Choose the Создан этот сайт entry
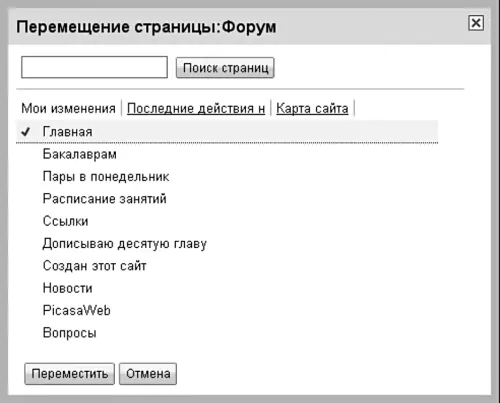Screen dimensions: 500x403 [x=95, y=266]
